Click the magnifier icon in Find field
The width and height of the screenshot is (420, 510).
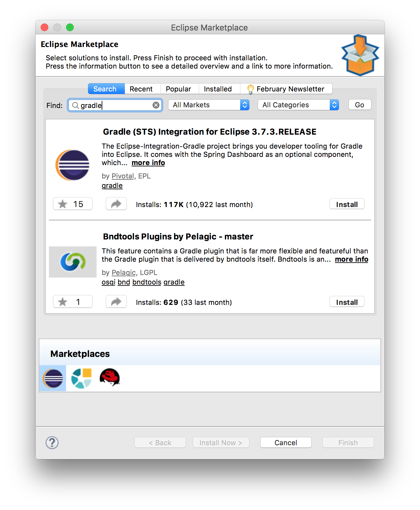pos(75,105)
